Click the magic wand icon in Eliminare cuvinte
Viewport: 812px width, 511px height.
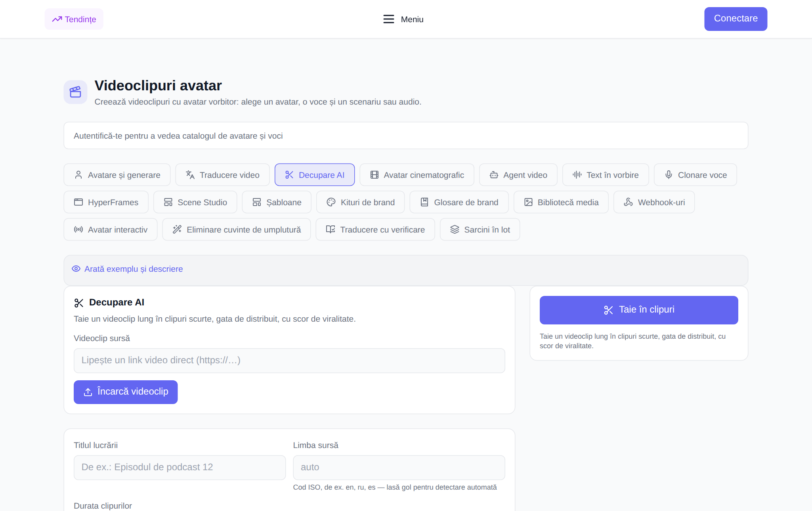(177, 229)
